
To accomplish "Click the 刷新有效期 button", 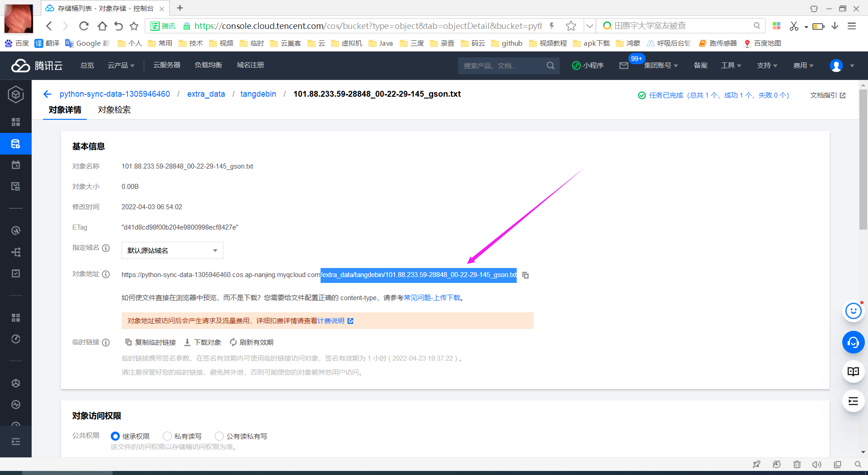I will pos(251,343).
